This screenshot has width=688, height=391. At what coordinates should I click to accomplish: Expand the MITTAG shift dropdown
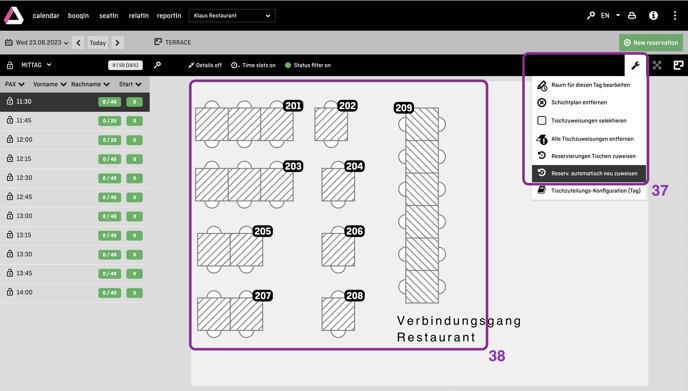36,65
